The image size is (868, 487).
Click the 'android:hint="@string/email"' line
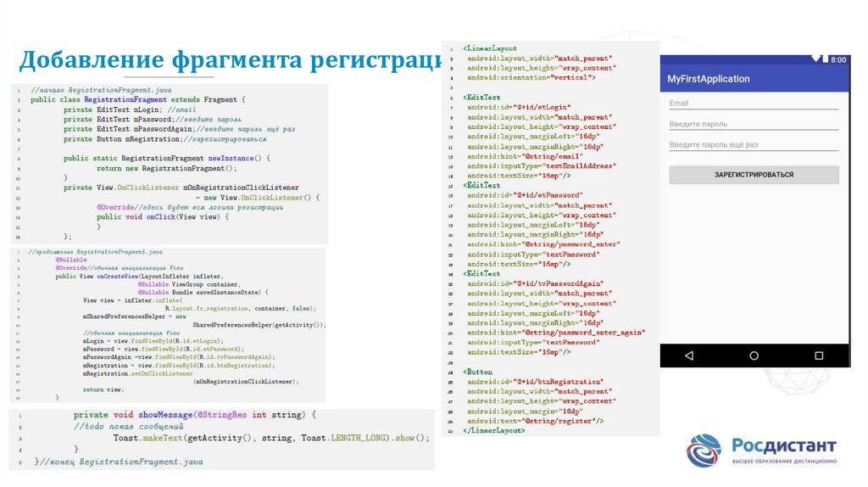(x=525, y=156)
